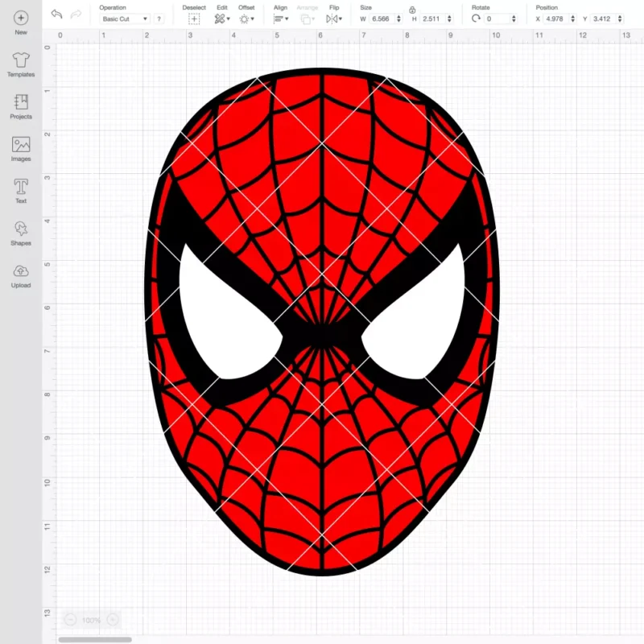644x644 pixels.
Task: Zoom in with the plus button
Action: 113,620
